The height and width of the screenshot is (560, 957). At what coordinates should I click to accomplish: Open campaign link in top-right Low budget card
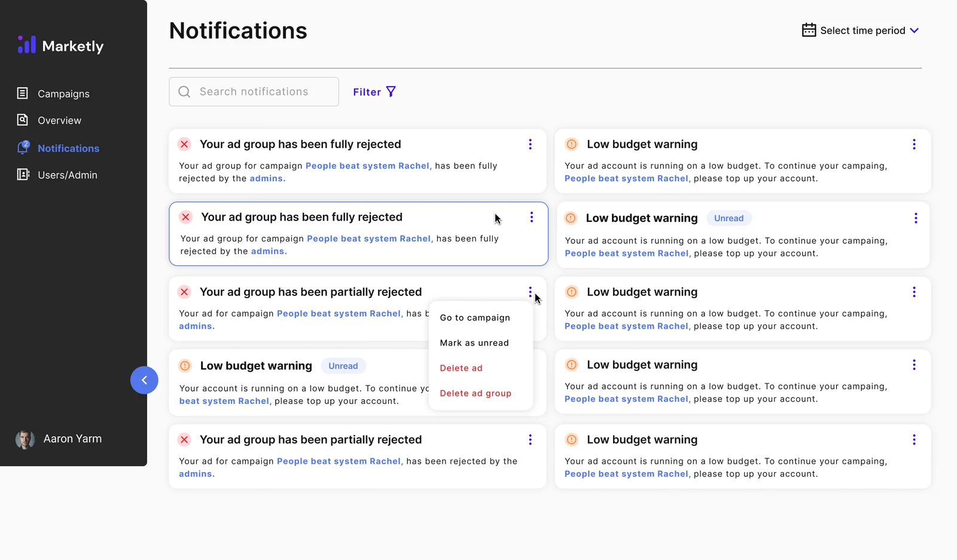(627, 179)
